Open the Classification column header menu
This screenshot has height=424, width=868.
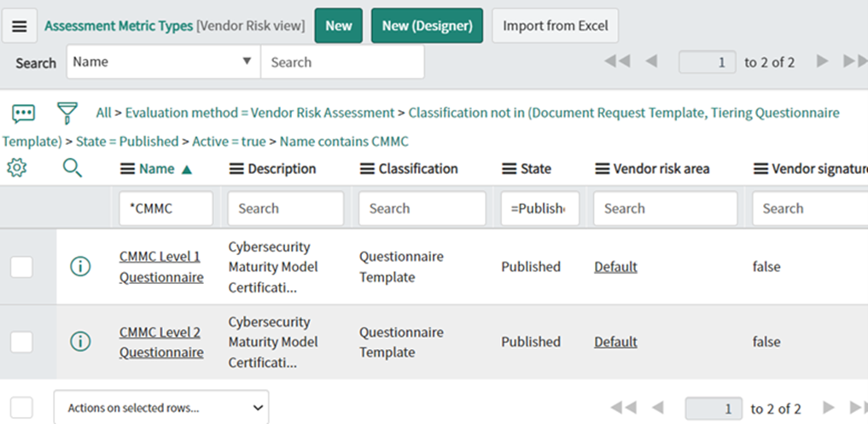[x=367, y=169]
